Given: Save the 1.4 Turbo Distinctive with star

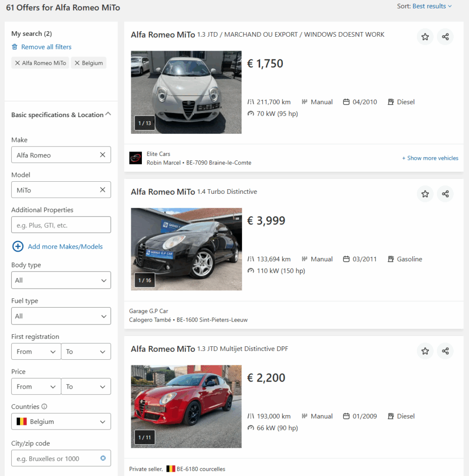Looking at the screenshot, I should pos(425,194).
